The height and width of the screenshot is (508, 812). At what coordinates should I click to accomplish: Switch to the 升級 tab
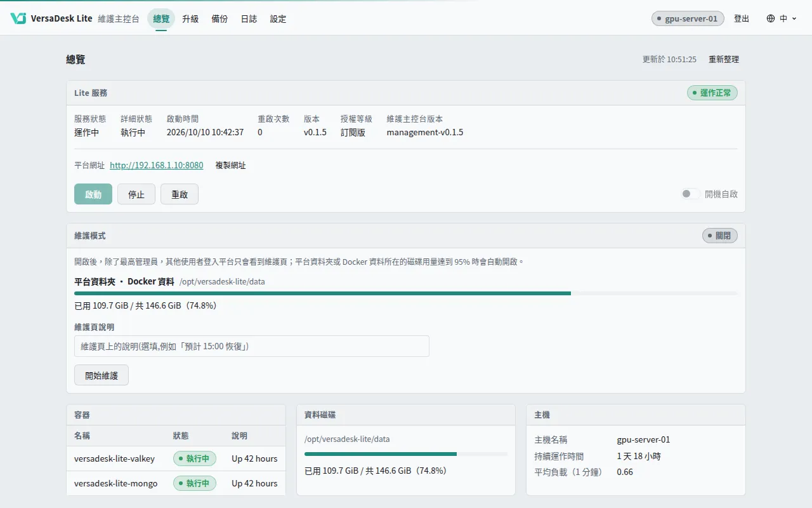pyautogui.click(x=190, y=18)
